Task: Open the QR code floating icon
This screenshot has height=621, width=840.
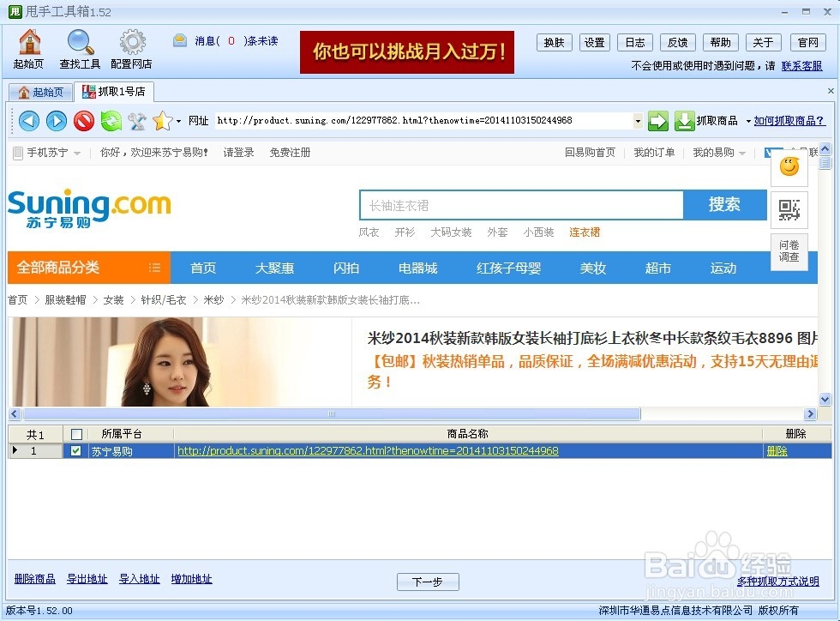Action: tap(789, 209)
